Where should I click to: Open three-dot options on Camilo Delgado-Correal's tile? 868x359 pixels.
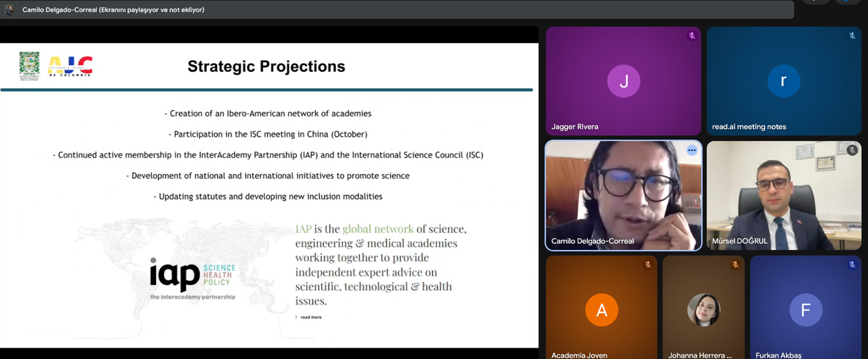pos(691,150)
